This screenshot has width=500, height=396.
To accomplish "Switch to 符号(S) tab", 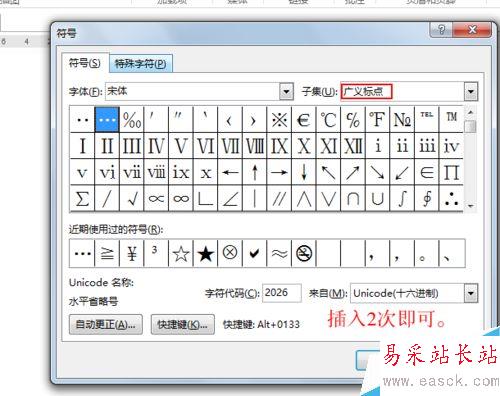I will coord(85,63).
